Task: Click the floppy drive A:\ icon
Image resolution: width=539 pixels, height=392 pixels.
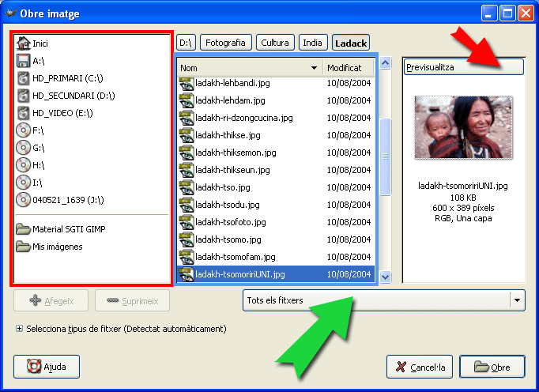Action: point(24,61)
